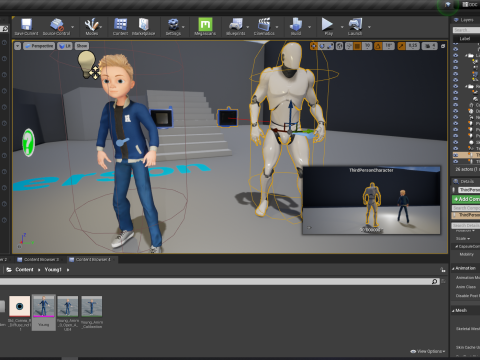Open the Show flags menu
This screenshot has height=360, width=480.
82,46
